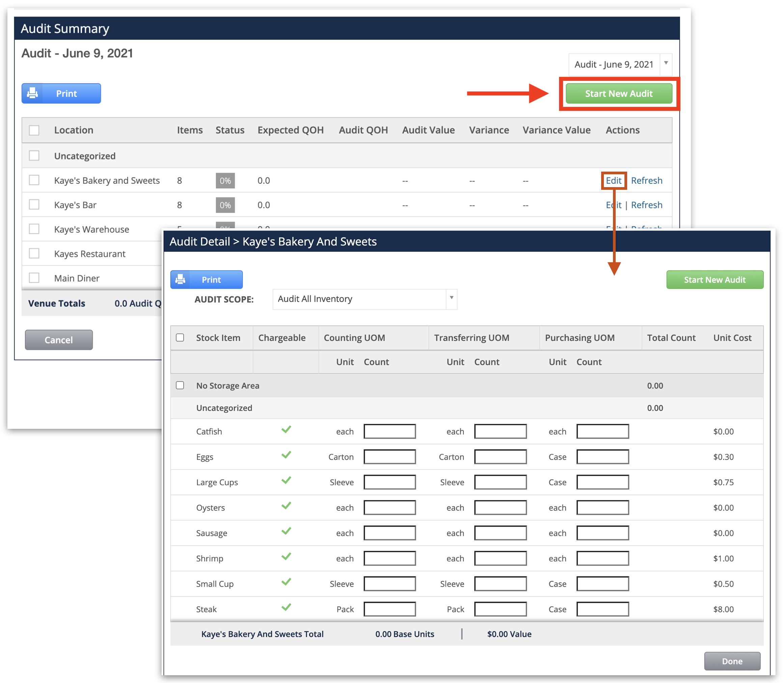Click Refresh link for Kaye's Bar

click(x=647, y=205)
